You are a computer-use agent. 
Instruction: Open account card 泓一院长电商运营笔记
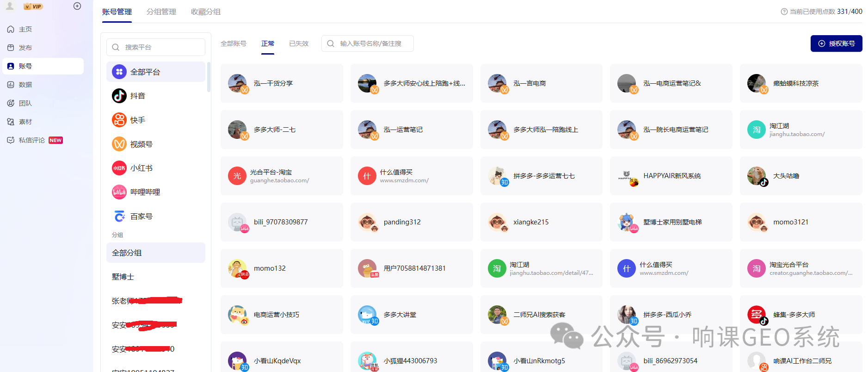click(671, 130)
